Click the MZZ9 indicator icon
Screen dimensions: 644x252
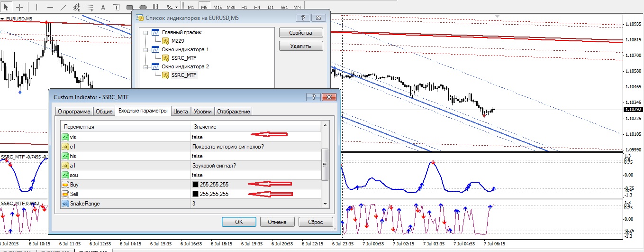tap(166, 41)
